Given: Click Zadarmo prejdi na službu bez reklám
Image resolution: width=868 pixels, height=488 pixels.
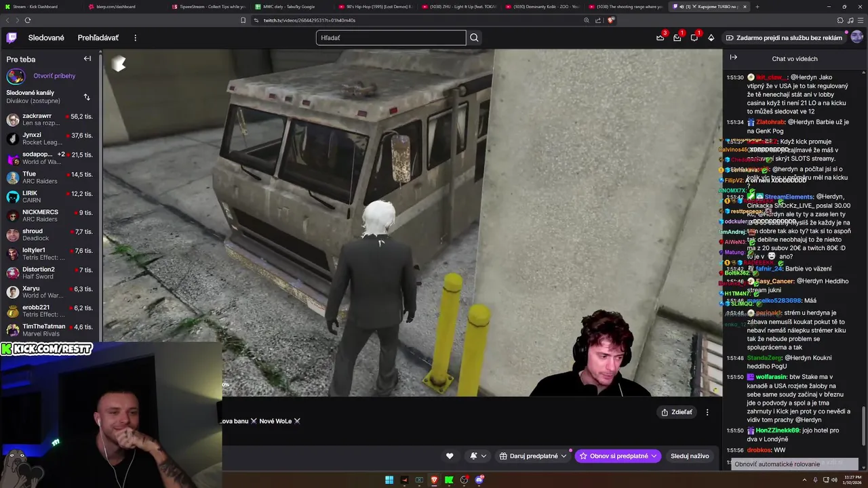Looking at the screenshot, I should (784, 38).
